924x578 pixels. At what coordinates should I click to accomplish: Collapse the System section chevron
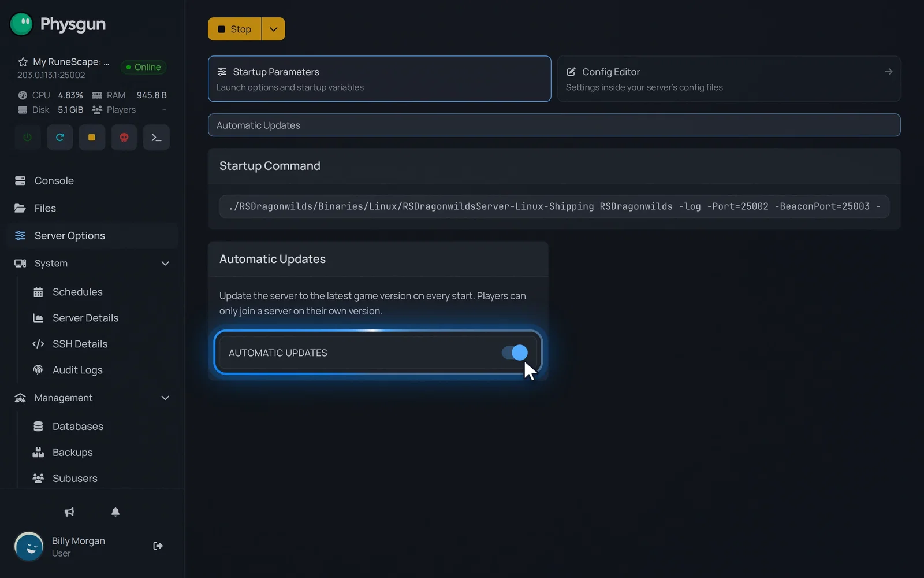(165, 264)
